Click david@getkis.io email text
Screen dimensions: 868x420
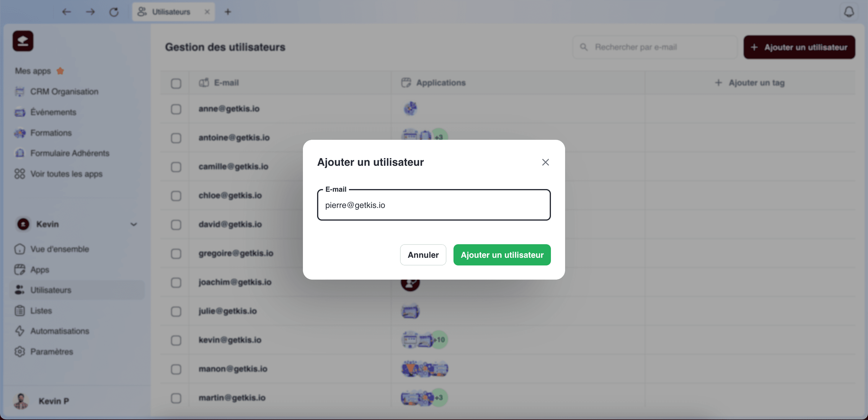tap(230, 224)
